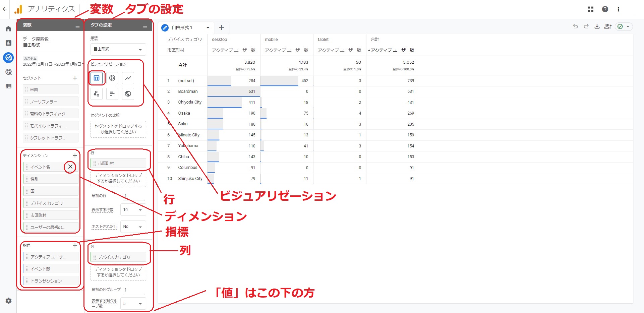Viewport: 644px width, 313px height.
Task: Click the columns dimension drop zone
Action: [118, 272]
